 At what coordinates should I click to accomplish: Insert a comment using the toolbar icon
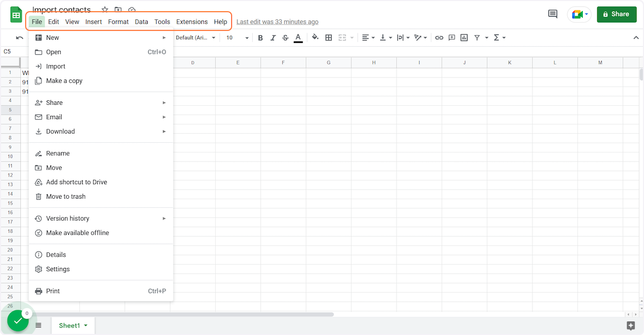pyautogui.click(x=451, y=38)
